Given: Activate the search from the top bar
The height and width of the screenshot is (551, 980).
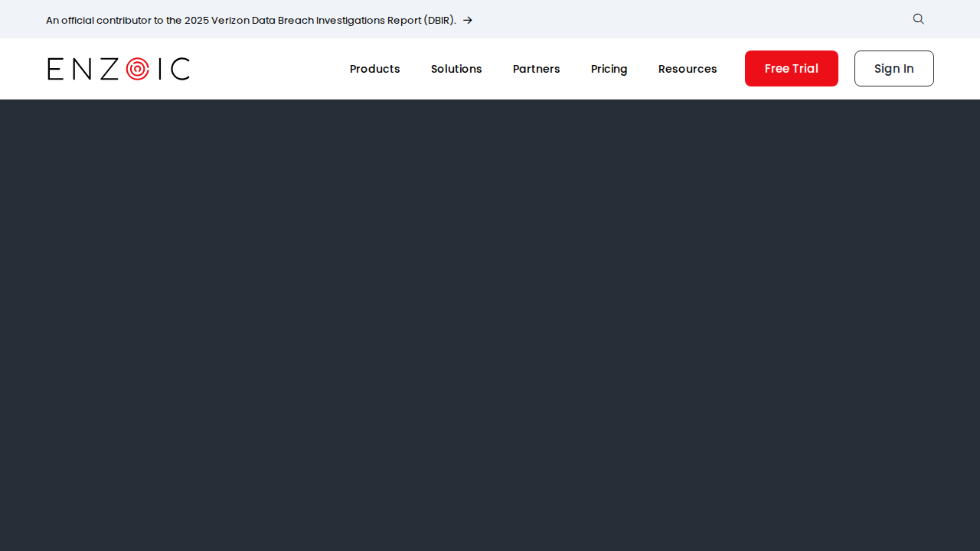Looking at the screenshot, I should click(x=918, y=19).
